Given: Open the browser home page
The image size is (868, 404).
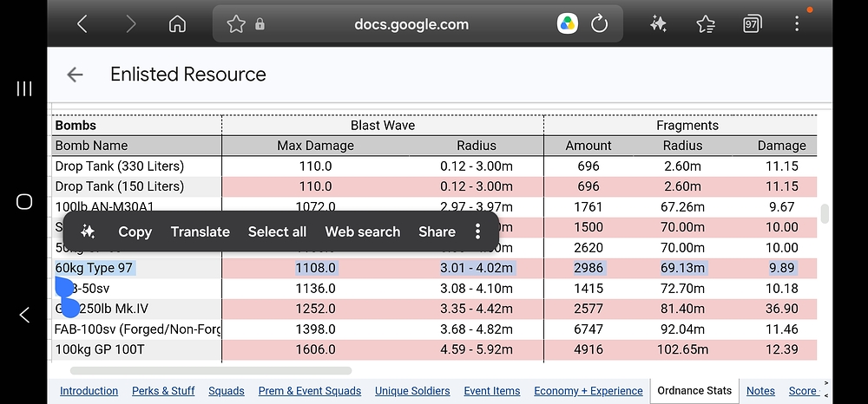Looking at the screenshot, I should point(177,23).
